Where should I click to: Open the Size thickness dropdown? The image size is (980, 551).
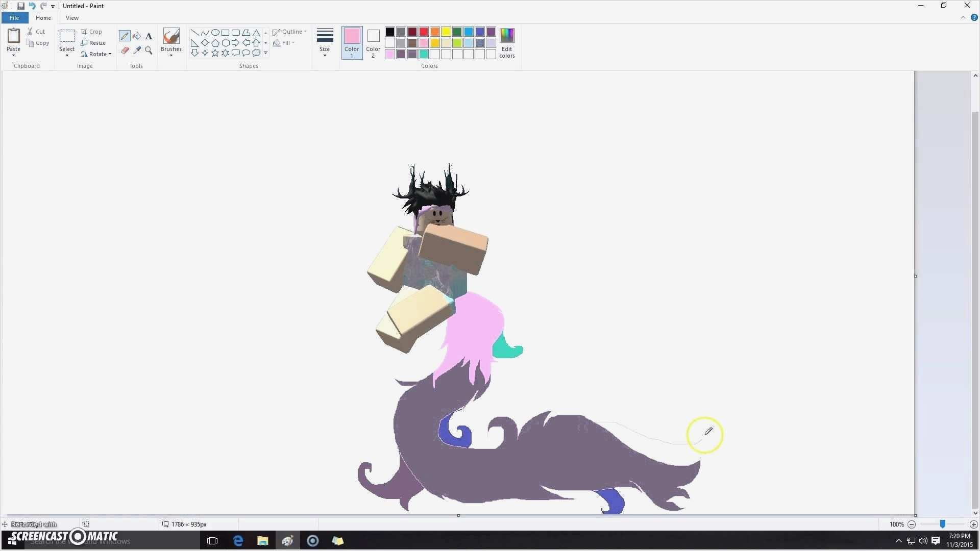pos(325,43)
